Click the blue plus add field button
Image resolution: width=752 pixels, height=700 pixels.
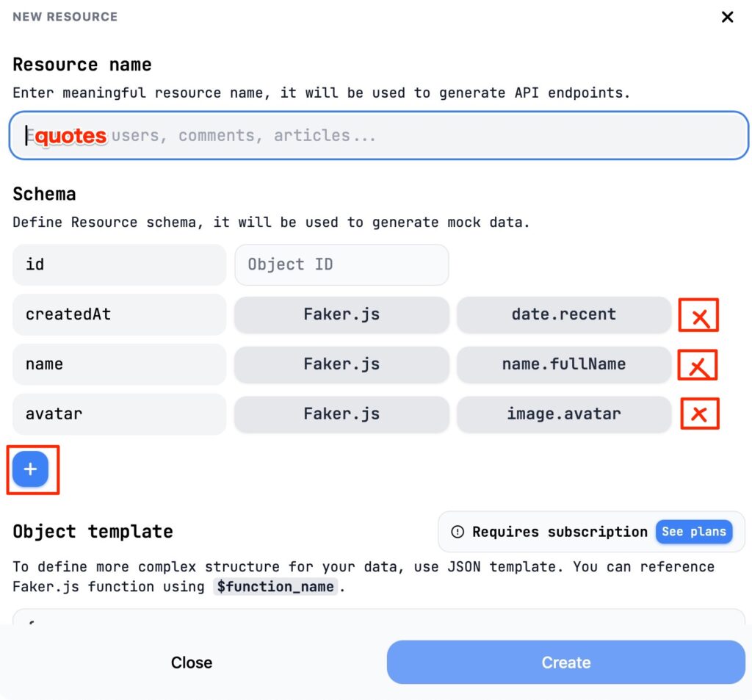[30, 469]
